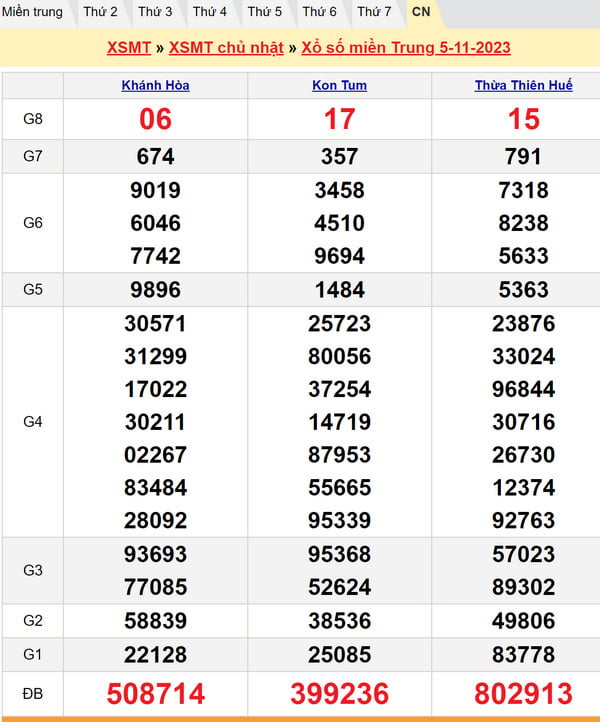Screen dimensions: 600x722
Task: Click Thừa Thiên Huế special prize 802913
Action: click(x=523, y=694)
